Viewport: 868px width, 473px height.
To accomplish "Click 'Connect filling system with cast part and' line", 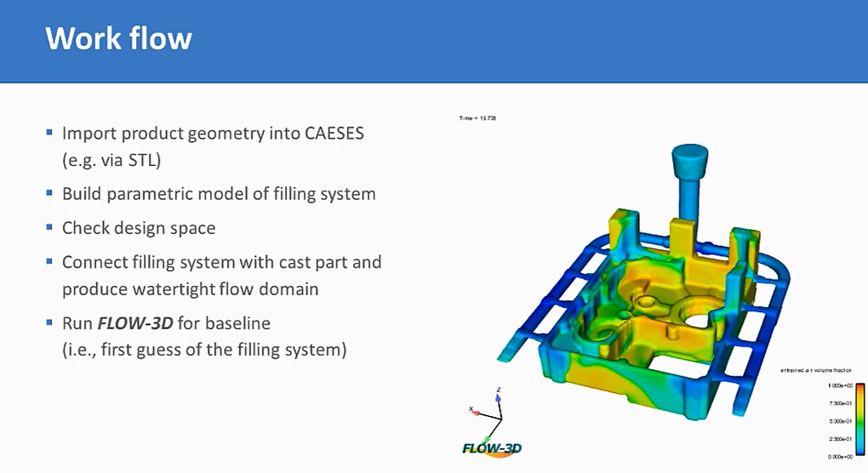I will (221, 262).
